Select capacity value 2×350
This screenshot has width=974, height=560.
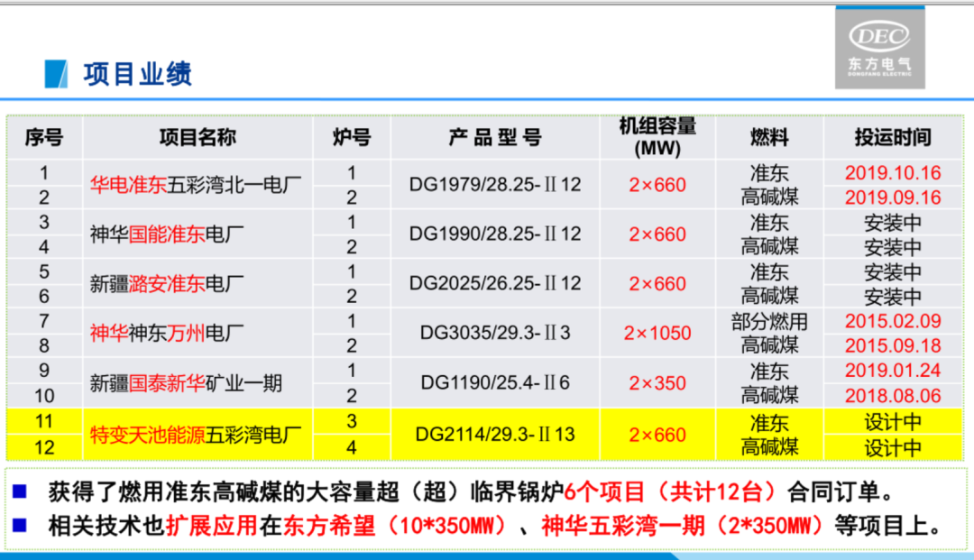click(657, 383)
